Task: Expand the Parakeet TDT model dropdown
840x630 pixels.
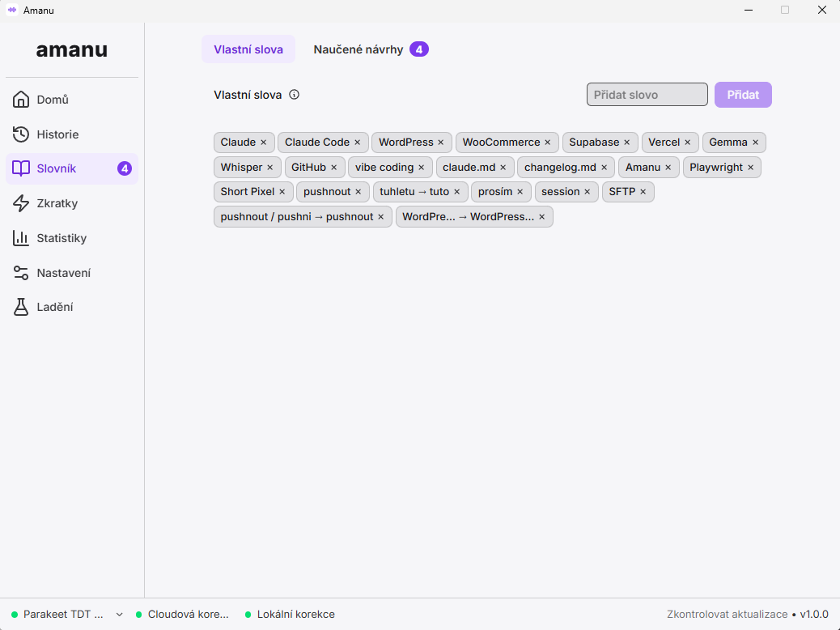Action: coord(120,615)
